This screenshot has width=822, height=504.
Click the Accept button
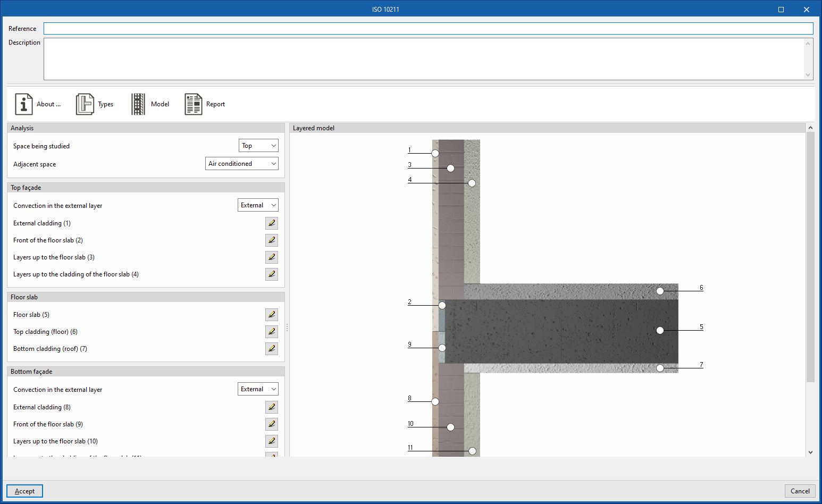24,491
